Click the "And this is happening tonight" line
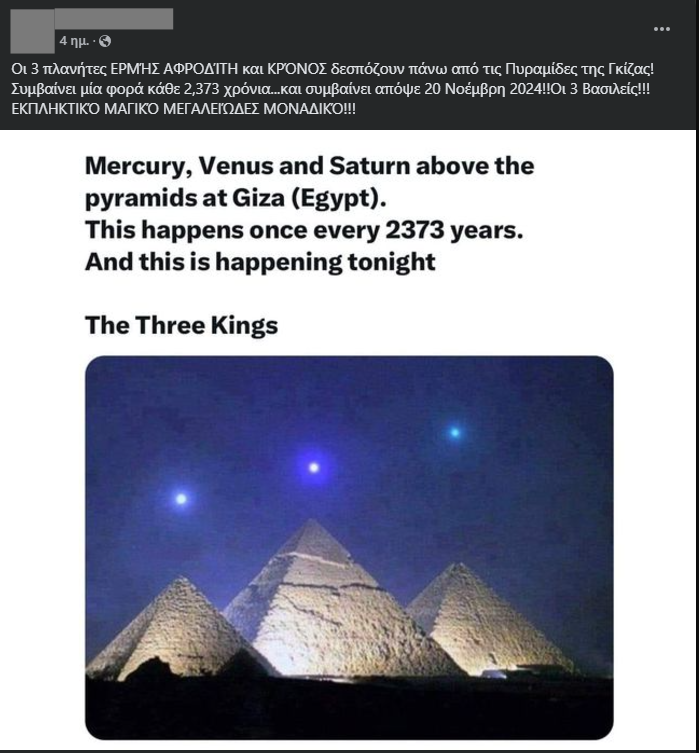This screenshot has width=699, height=753. pyautogui.click(x=260, y=262)
